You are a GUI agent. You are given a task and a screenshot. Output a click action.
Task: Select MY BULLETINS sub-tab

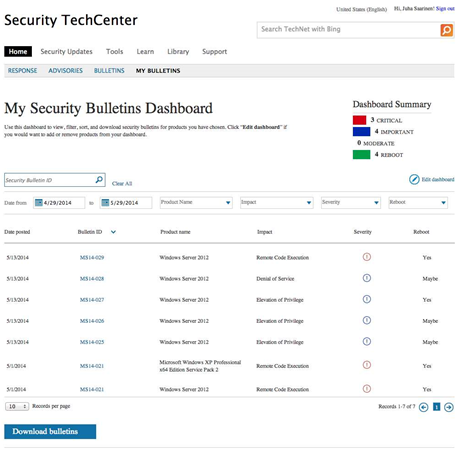coord(158,71)
